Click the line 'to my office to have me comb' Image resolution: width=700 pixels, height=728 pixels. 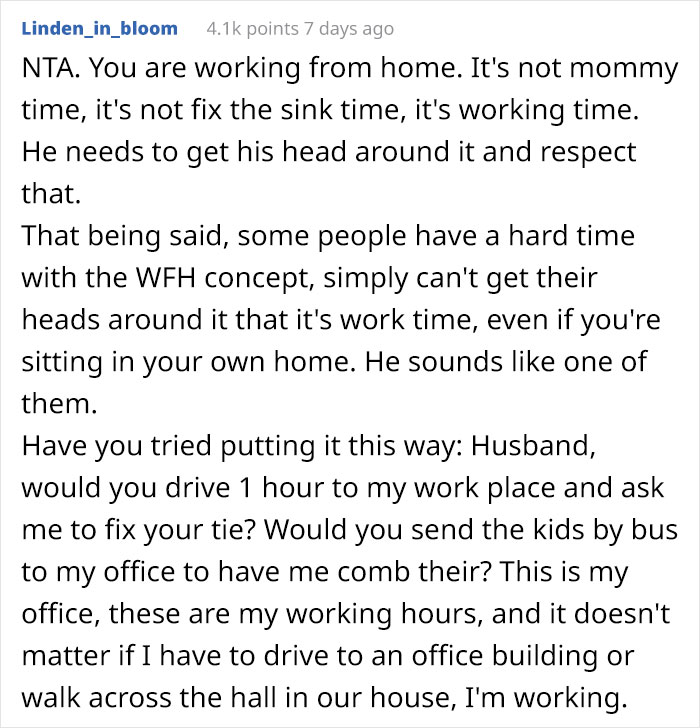pos(324,572)
